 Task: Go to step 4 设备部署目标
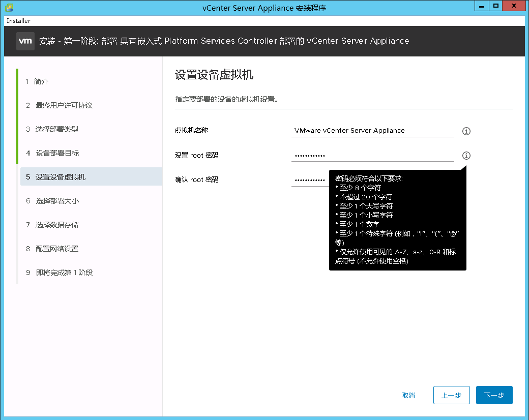pyautogui.click(x=52, y=153)
